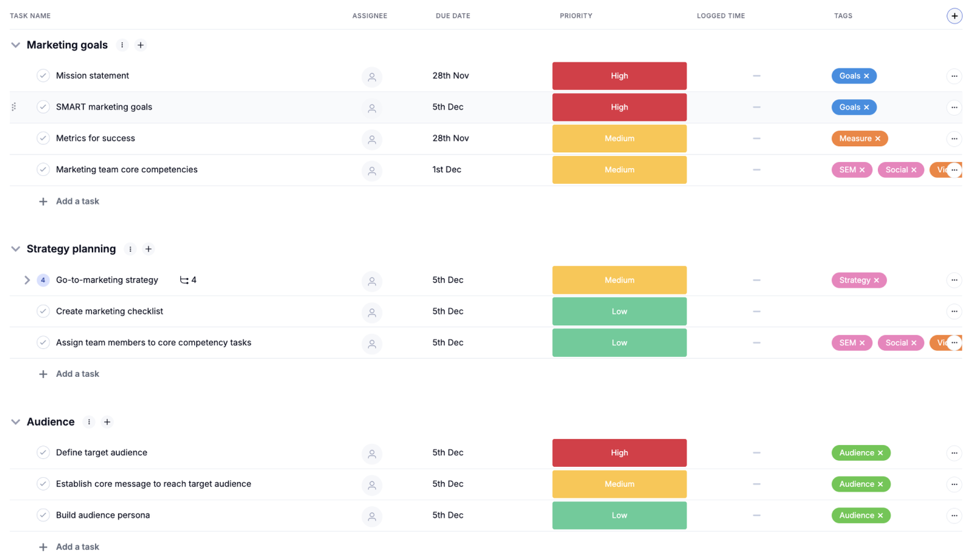Expand Go-to-marketing strategy subtasks
The width and height of the screenshot is (974, 560).
27,280
